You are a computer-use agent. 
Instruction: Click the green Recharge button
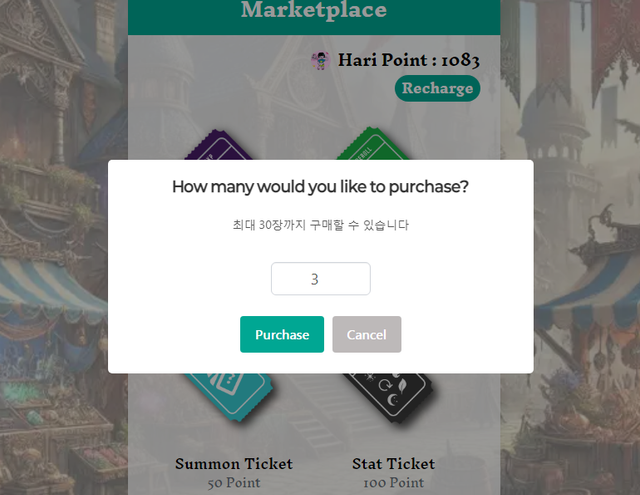coord(437,88)
